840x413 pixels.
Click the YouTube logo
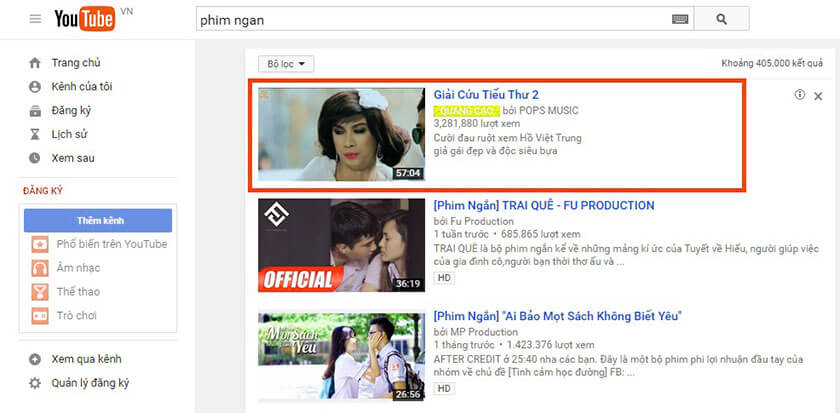[82, 19]
